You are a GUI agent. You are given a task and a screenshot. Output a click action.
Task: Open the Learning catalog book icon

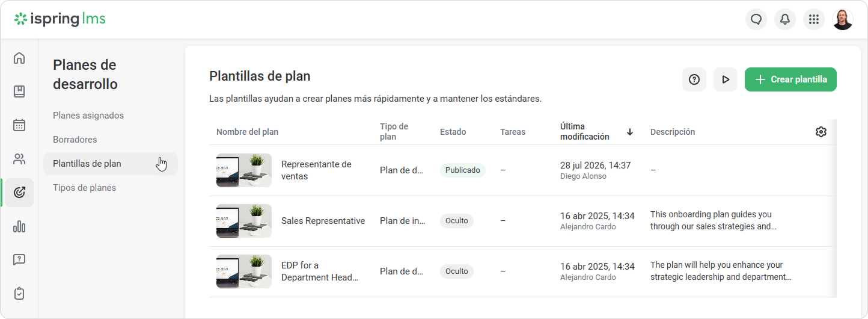[x=19, y=91]
